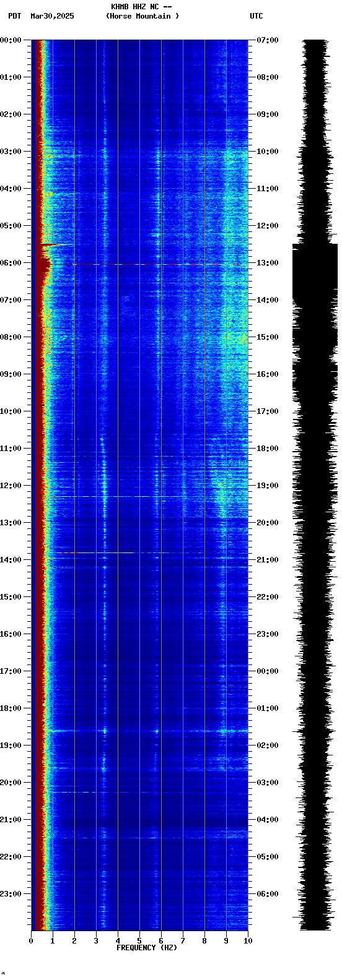
Task: Click the 'Mar30,2025' date label
Action: [52, 16]
